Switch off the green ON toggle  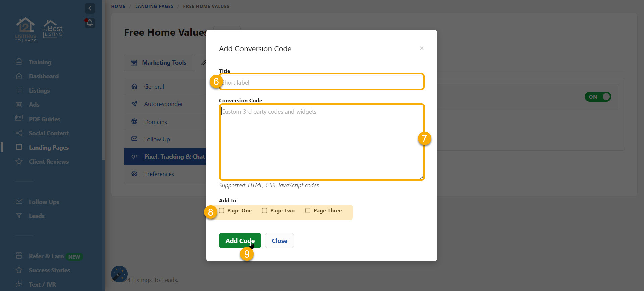pyautogui.click(x=598, y=97)
